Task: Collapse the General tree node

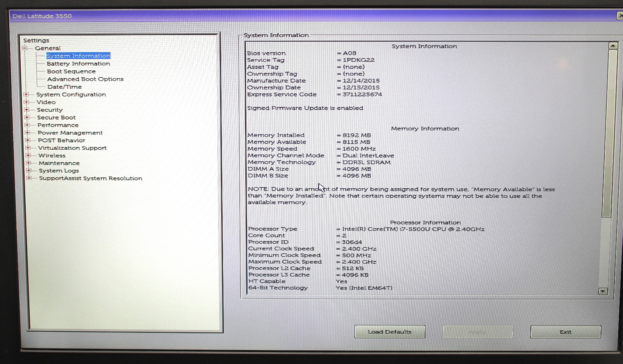Action: click(25, 48)
